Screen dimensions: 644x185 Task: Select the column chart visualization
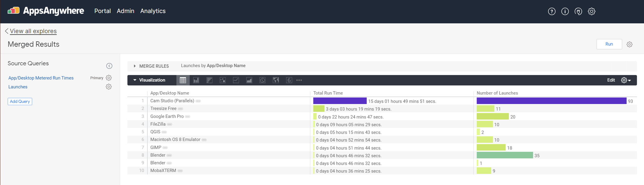pyautogui.click(x=196, y=80)
